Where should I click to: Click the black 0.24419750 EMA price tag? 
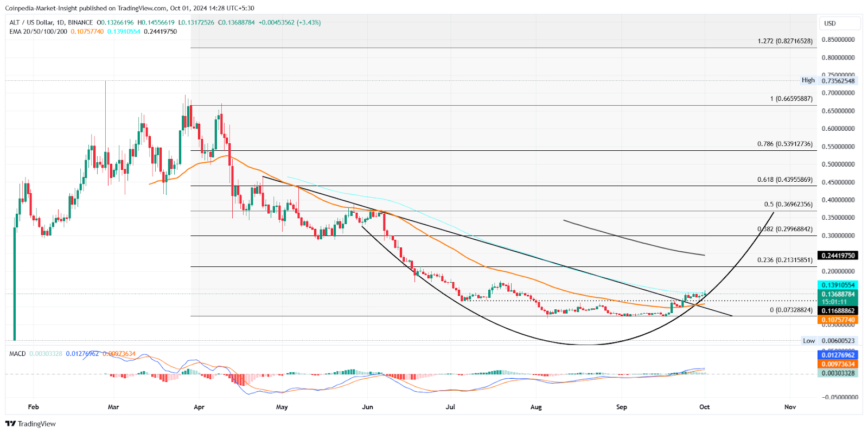[x=838, y=256]
